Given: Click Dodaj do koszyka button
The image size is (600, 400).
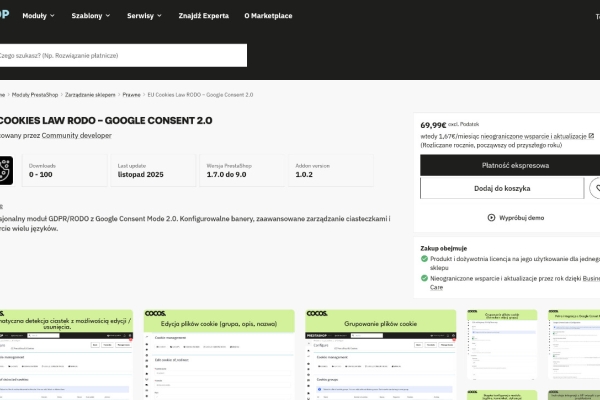Looking at the screenshot, I should [502, 188].
